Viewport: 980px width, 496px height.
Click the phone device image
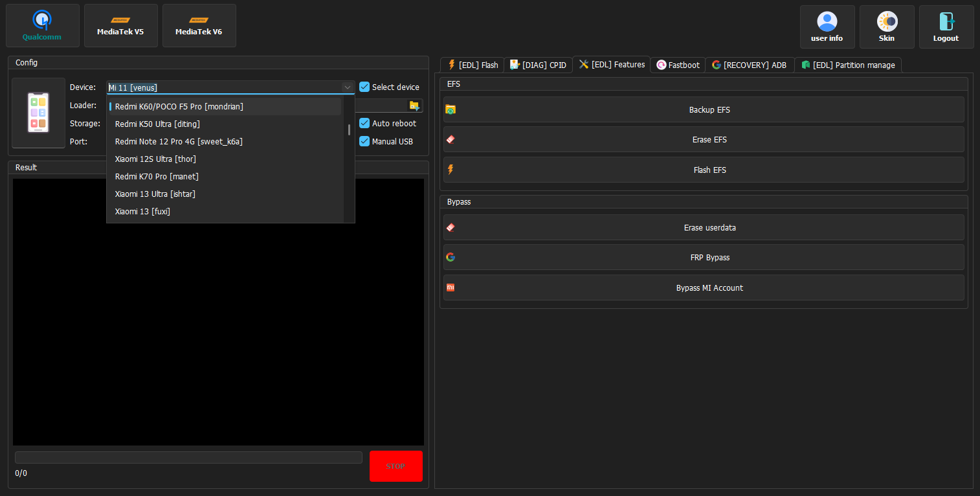(x=38, y=113)
